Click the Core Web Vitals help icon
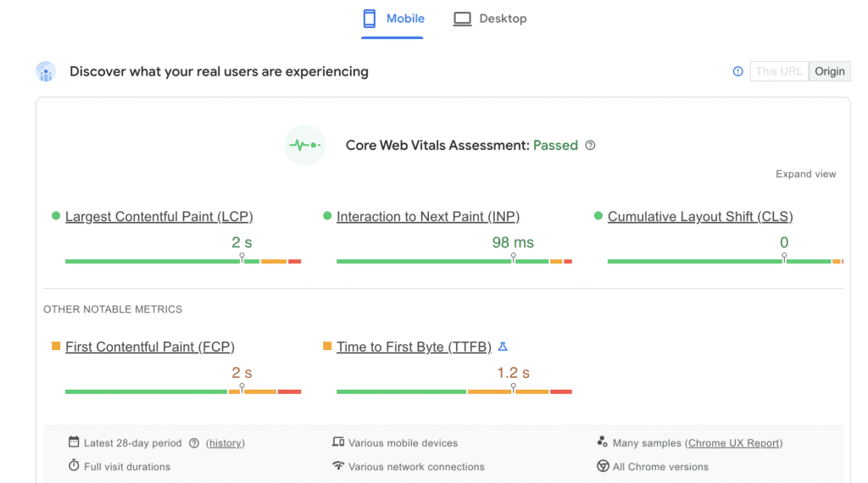868x483 pixels. [x=591, y=145]
